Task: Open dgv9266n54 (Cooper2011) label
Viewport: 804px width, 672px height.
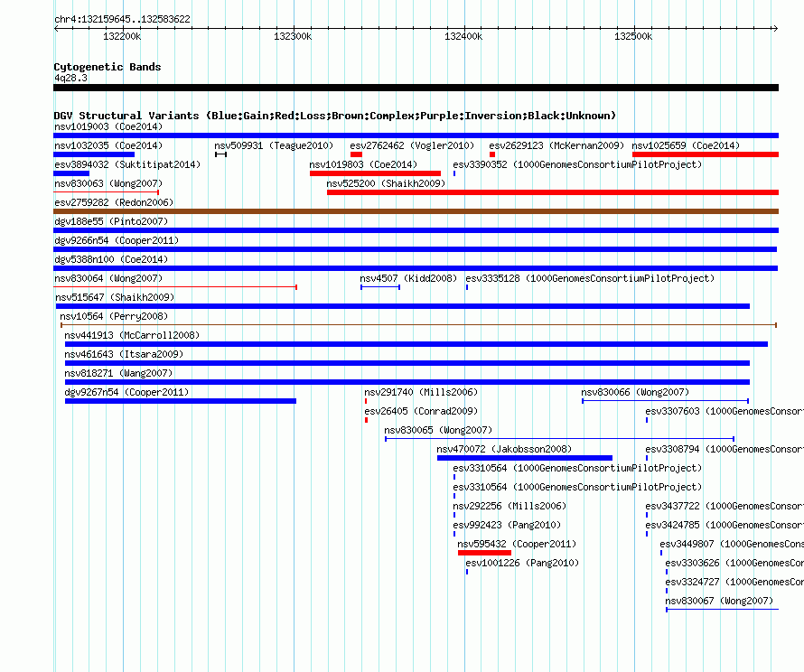Action: click(117, 240)
